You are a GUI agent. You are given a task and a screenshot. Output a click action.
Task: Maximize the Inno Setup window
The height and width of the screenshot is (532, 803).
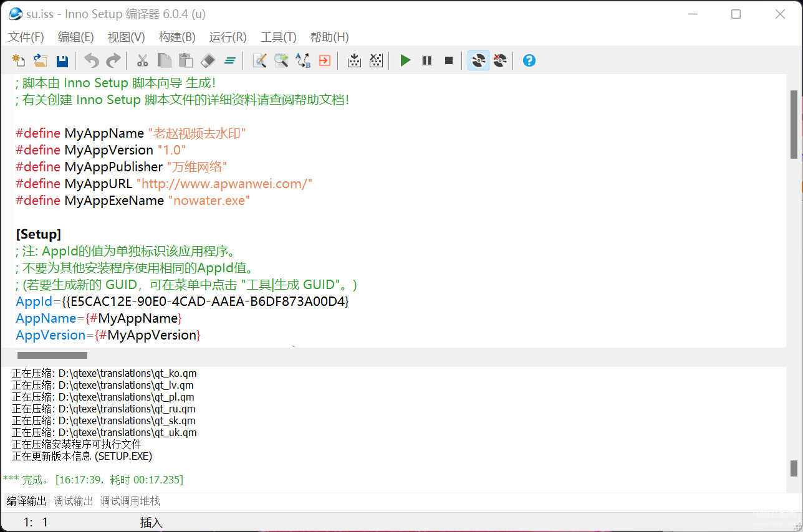(x=736, y=14)
